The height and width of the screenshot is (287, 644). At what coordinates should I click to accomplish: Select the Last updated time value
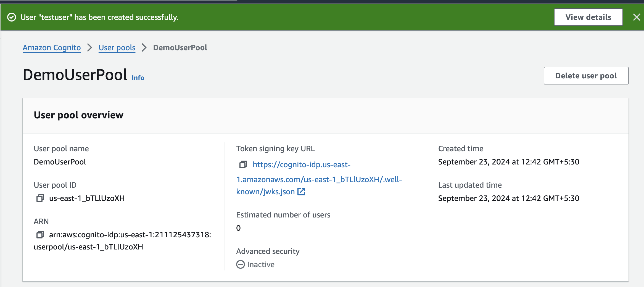point(509,198)
